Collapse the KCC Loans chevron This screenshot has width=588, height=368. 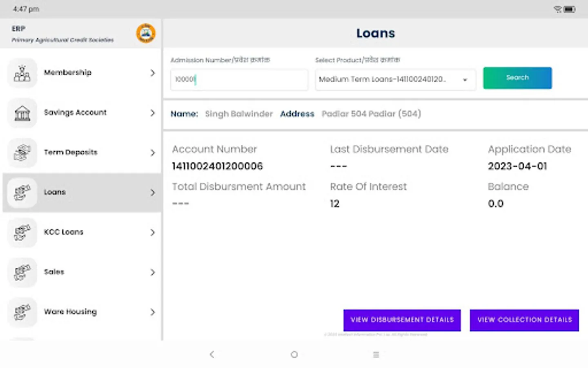pyautogui.click(x=153, y=232)
